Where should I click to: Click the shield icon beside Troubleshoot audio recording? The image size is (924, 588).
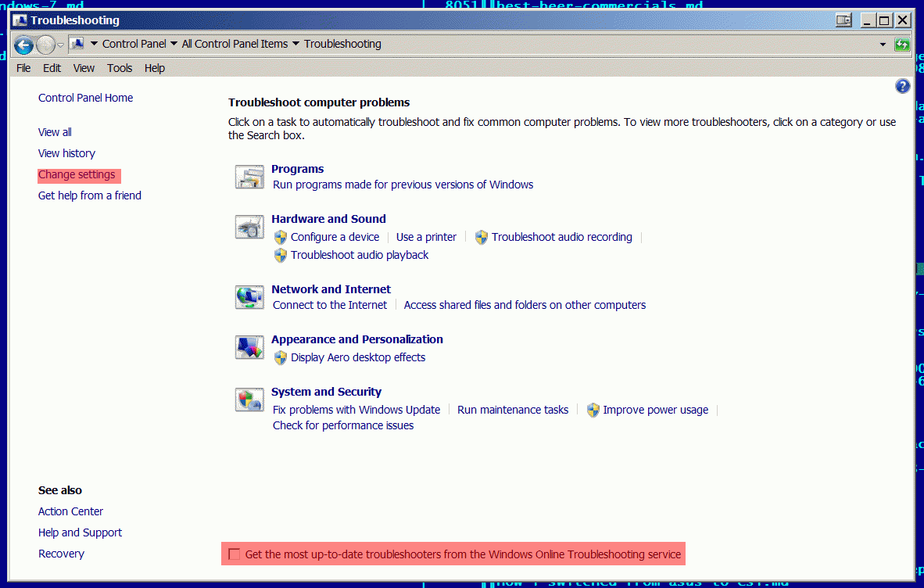click(482, 238)
